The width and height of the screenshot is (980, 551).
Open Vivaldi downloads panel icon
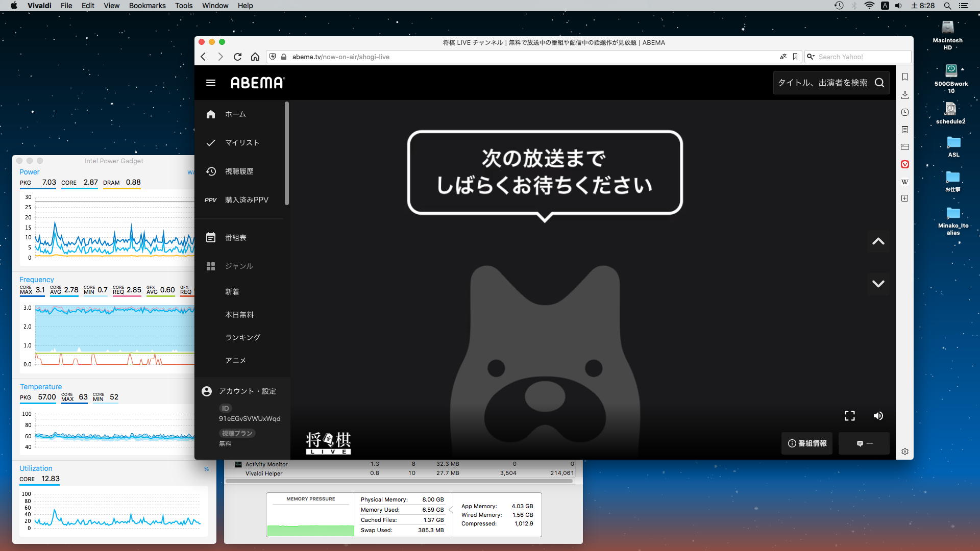[904, 94]
